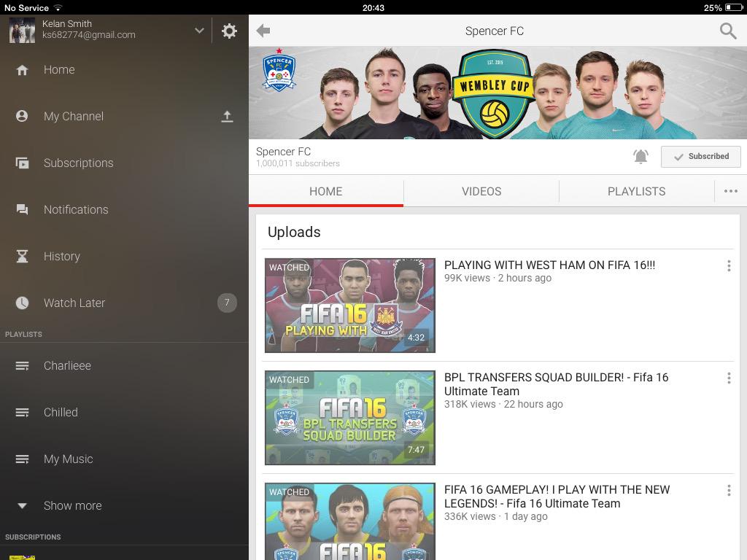
Task: Select Subscriptions label in sidebar
Action: 79,163
